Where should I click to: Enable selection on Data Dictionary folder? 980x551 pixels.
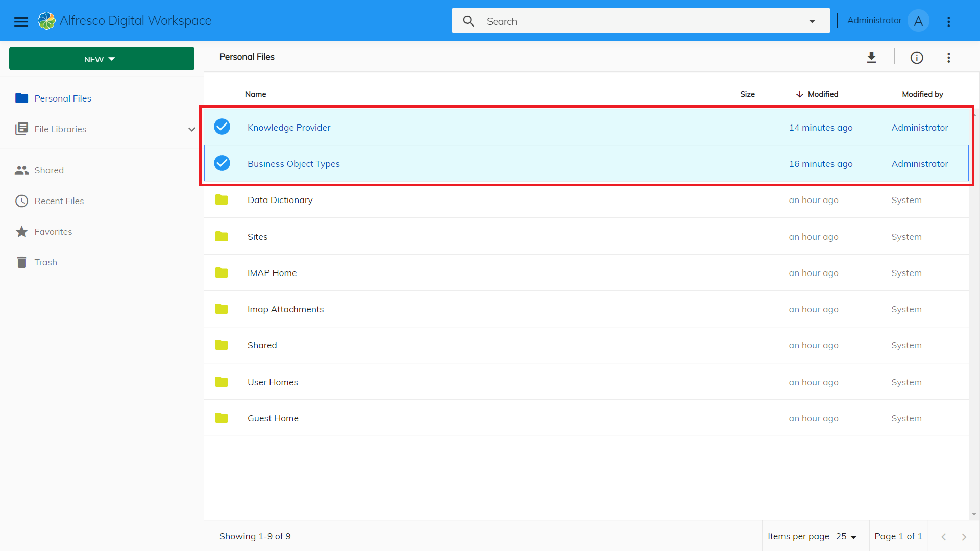click(x=222, y=200)
